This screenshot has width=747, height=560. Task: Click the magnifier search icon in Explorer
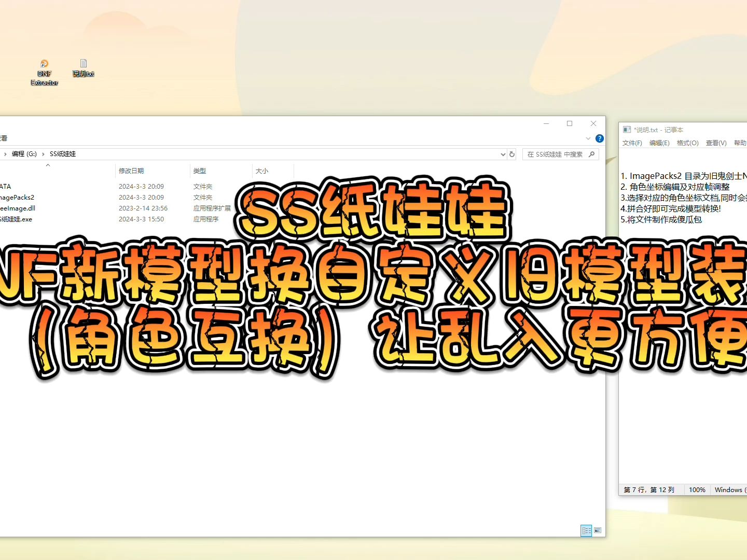(592, 154)
